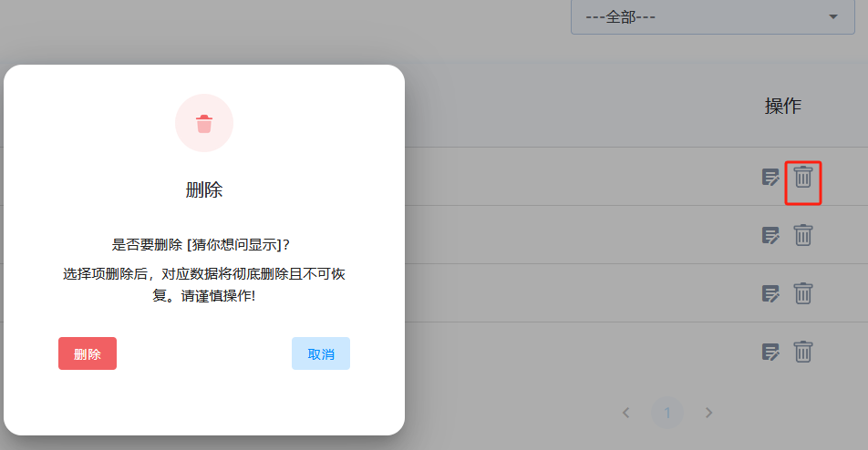Go to next page with right chevron

(x=708, y=413)
